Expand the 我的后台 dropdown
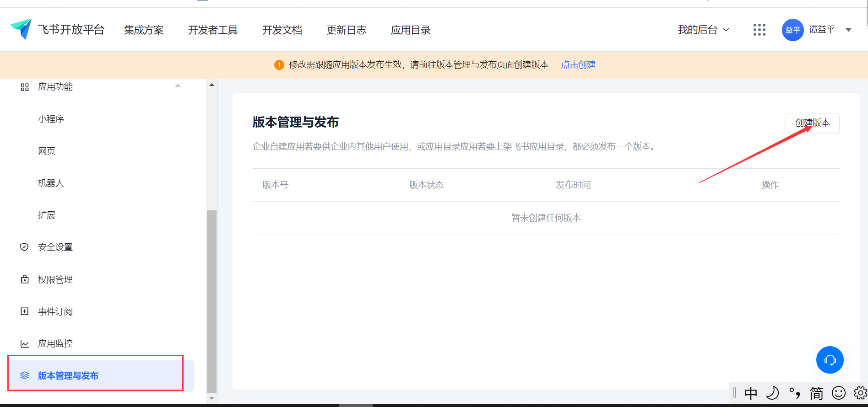This screenshot has width=868, height=407. coord(703,30)
